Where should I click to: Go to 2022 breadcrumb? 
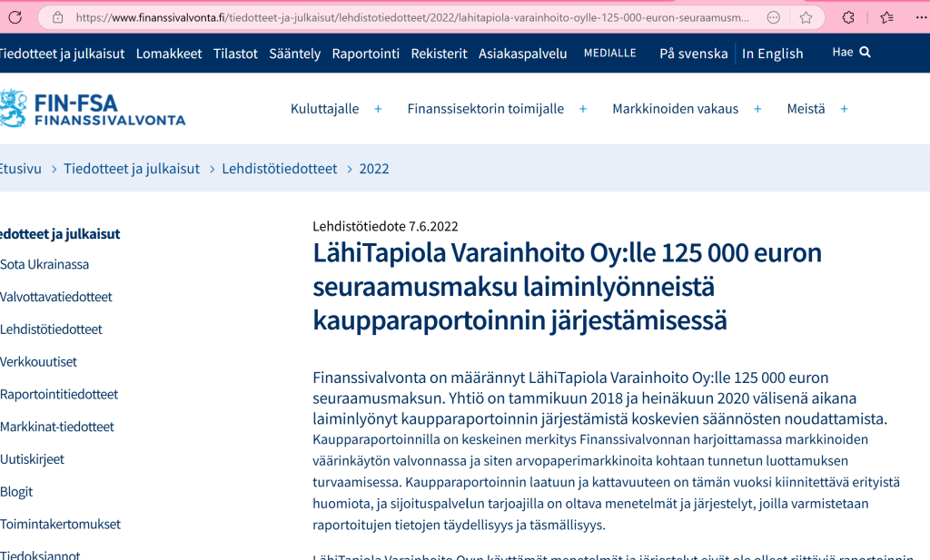(x=374, y=169)
